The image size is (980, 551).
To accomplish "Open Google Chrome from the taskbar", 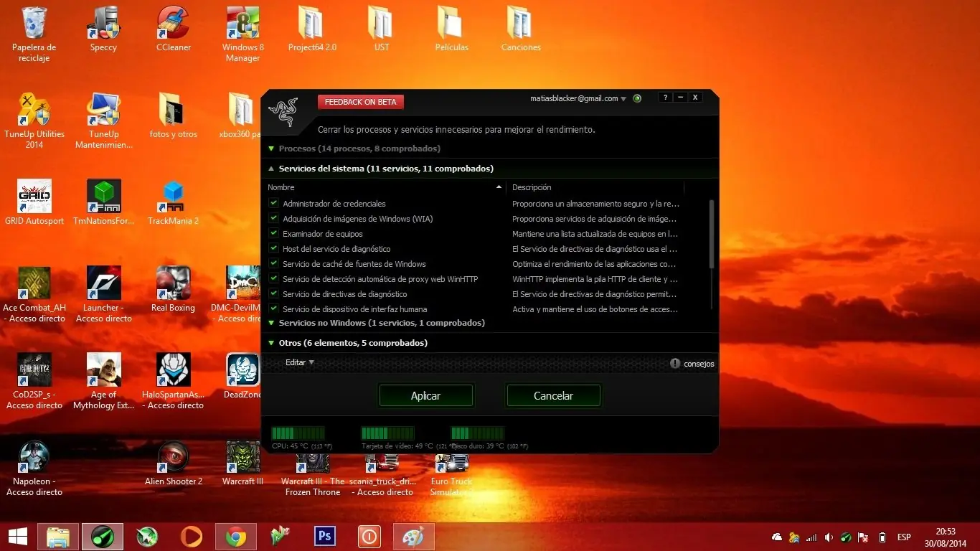I will pyautogui.click(x=236, y=537).
